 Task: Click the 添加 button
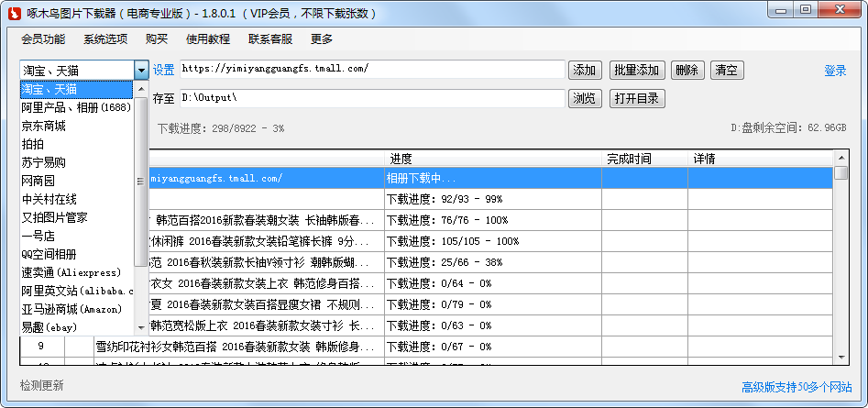click(585, 71)
